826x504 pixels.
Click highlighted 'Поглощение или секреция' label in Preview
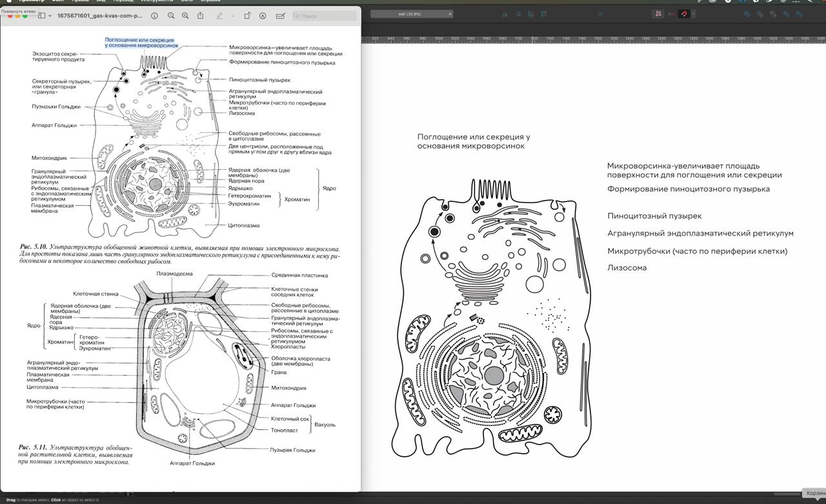[x=141, y=43]
